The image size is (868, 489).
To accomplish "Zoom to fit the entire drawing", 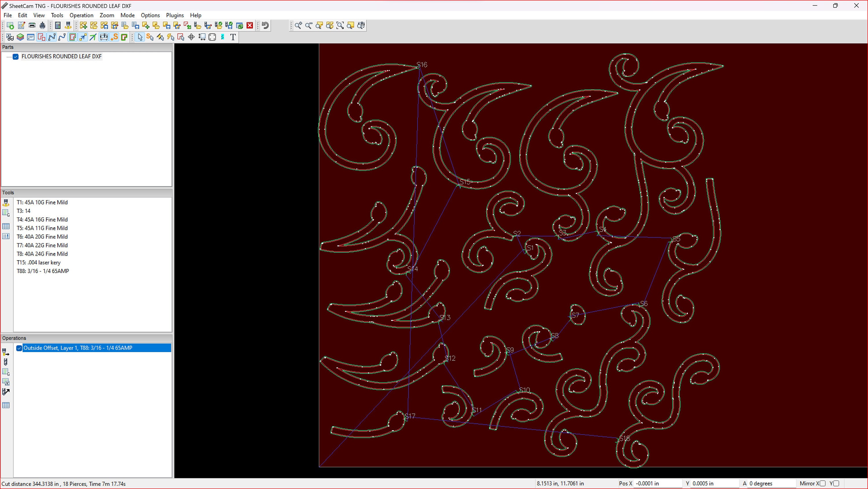I will point(340,25).
